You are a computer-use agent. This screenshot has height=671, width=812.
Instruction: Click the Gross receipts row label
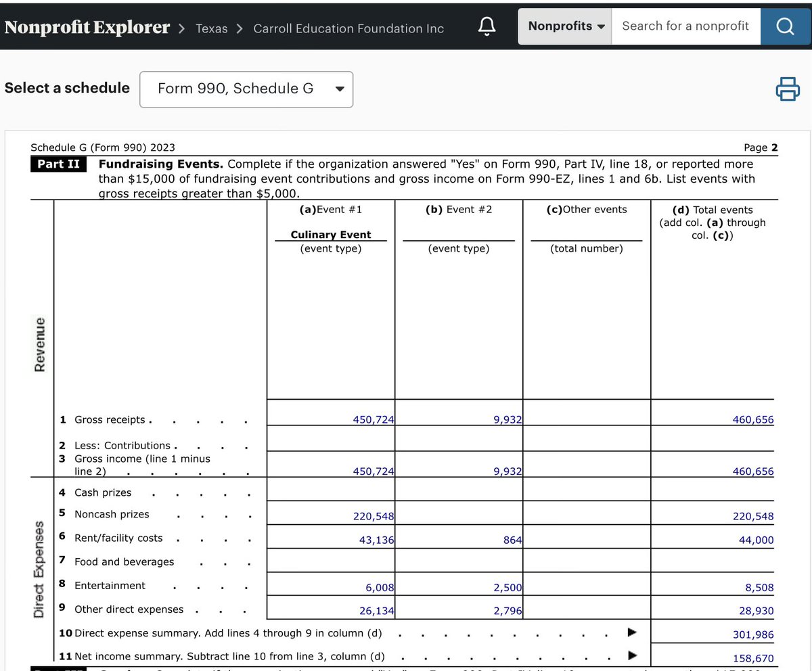(x=110, y=419)
